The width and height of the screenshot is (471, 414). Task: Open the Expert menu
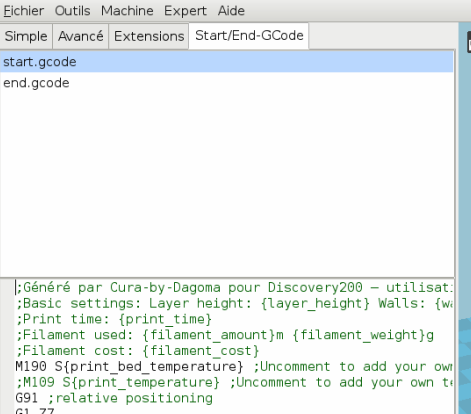185,11
